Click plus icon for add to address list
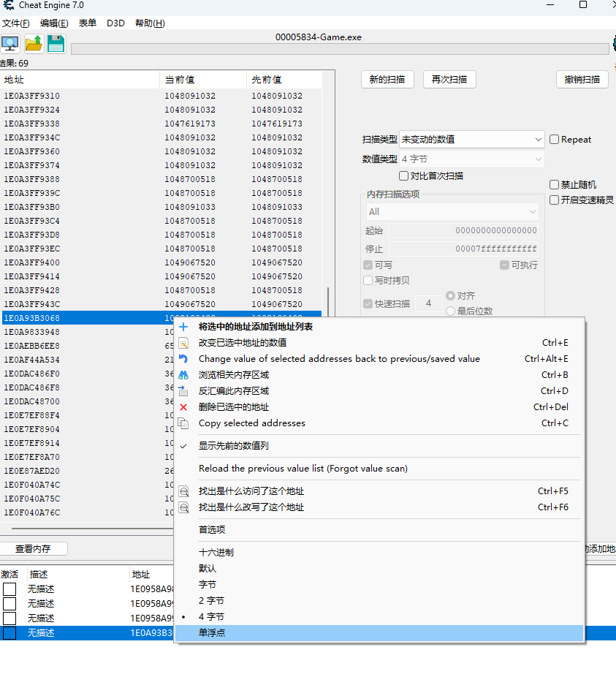 point(184,327)
